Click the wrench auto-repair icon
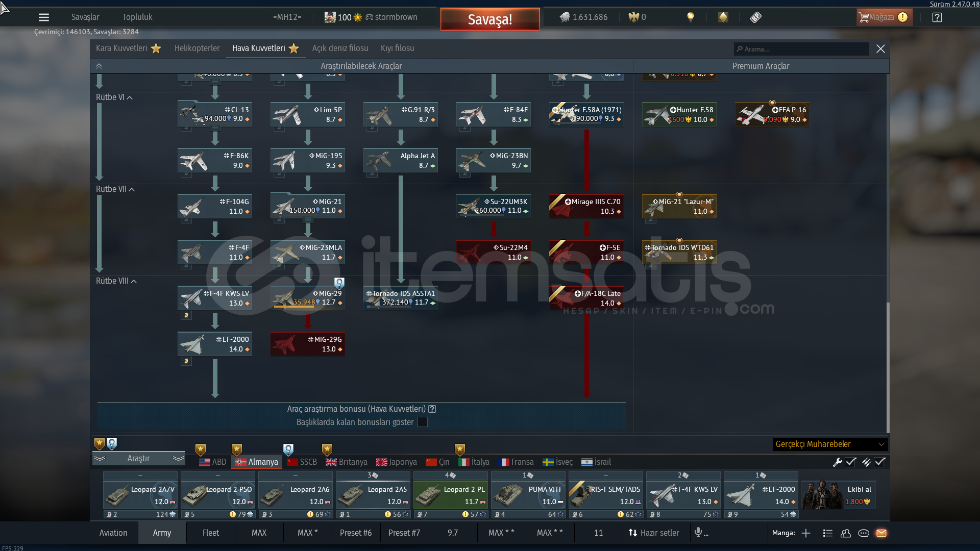This screenshot has height=551, width=980. pos(837,462)
